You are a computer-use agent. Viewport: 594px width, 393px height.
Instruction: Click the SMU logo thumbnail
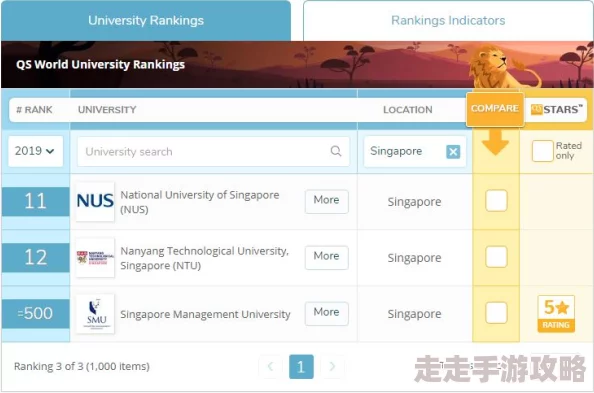95,314
